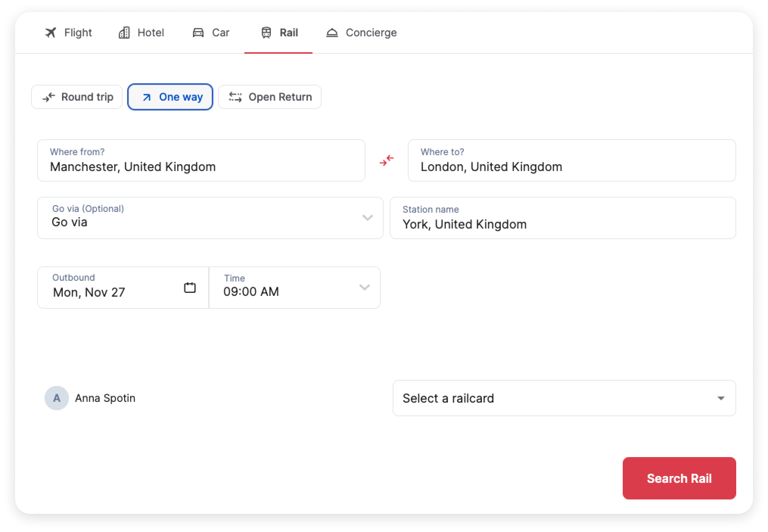This screenshot has width=768, height=532.
Task: Click the building icon on the Hotel tab
Action: pyautogui.click(x=124, y=33)
